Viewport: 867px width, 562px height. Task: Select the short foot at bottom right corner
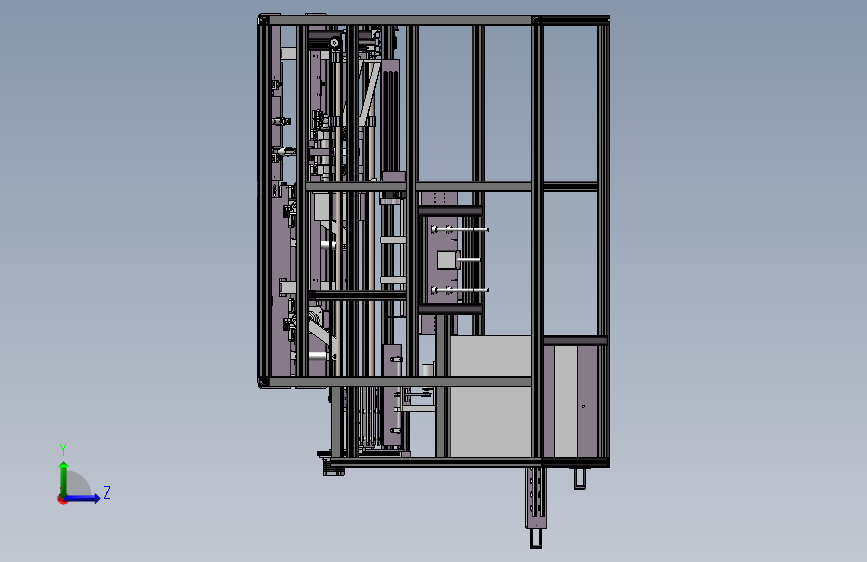[x=579, y=478]
